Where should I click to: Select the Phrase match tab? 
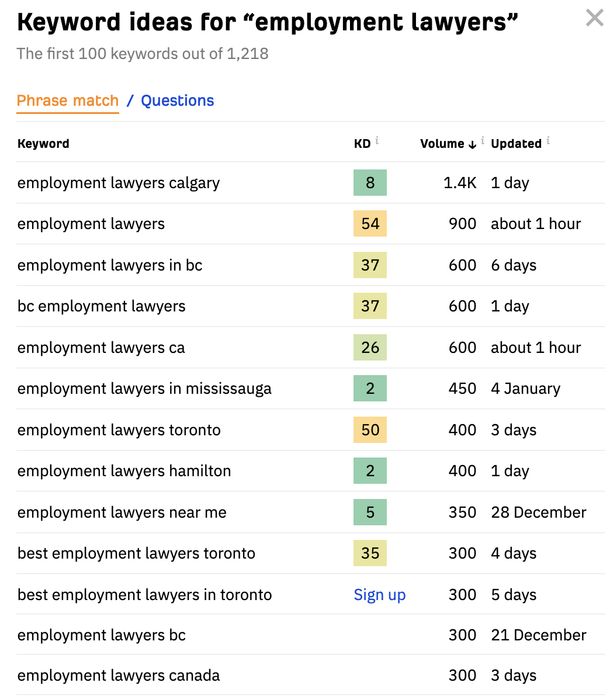pos(68,101)
